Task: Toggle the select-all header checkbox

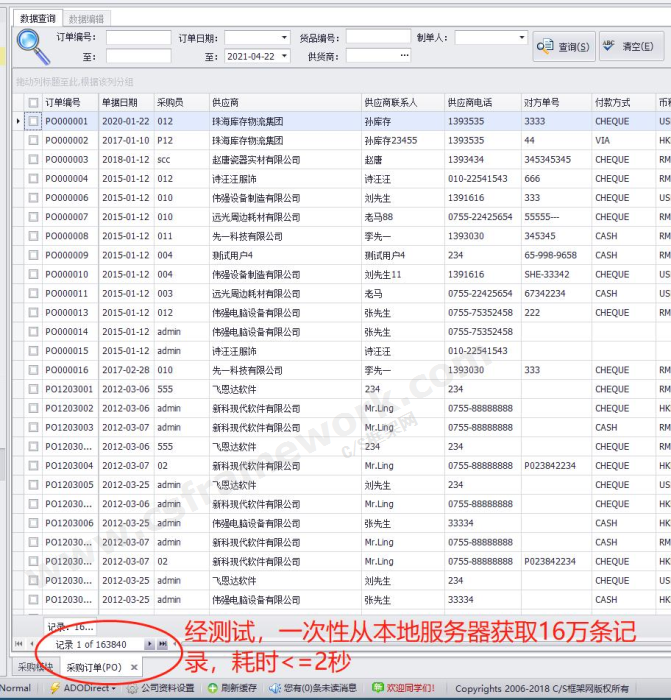Action: click(33, 102)
